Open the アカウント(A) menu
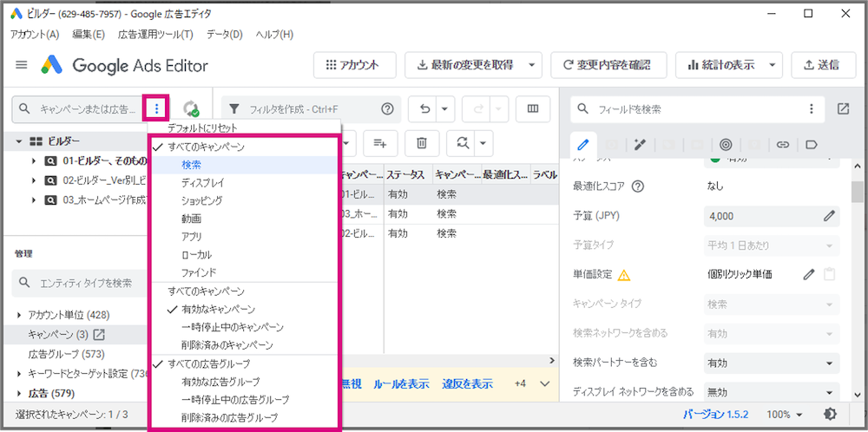This screenshot has height=432, width=868. point(35,35)
